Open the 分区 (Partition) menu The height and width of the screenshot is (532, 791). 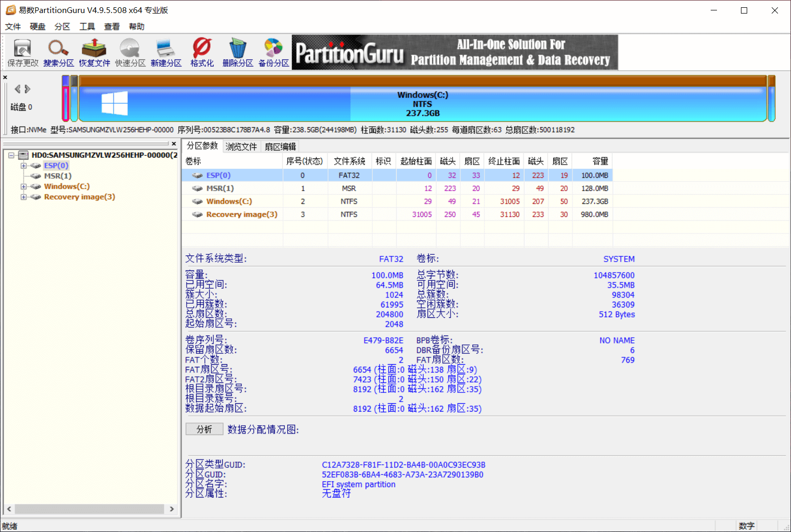point(62,27)
